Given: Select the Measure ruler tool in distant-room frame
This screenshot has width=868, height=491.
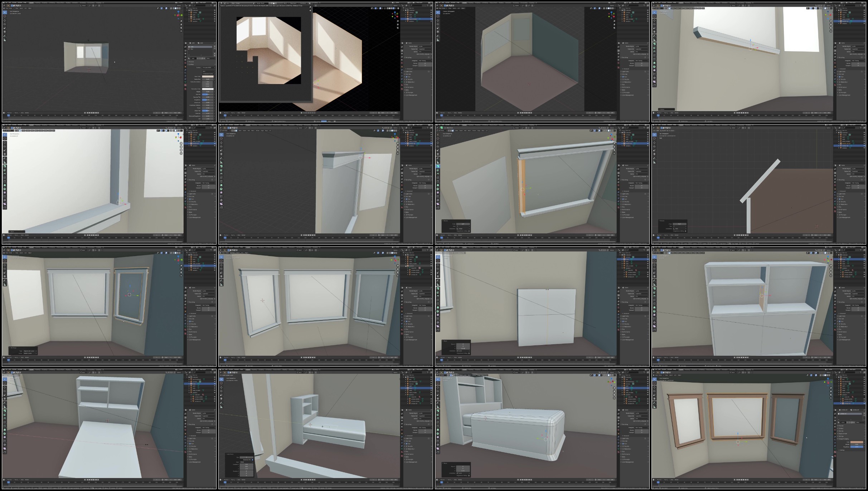Looking at the screenshot, I should point(5,40).
